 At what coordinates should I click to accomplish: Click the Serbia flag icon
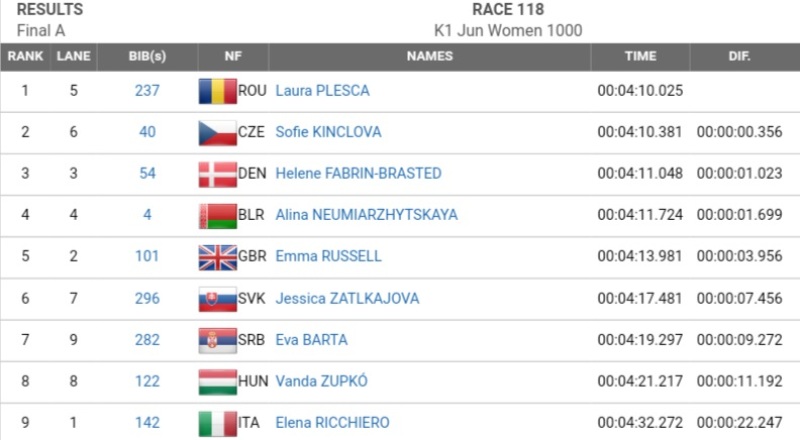(x=218, y=340)
